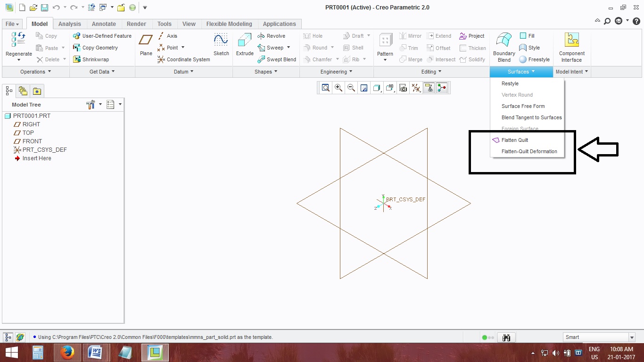Open the File menu
Viewport: 644px width, 362px height.
pyautogui.click(x=12, y=24)
